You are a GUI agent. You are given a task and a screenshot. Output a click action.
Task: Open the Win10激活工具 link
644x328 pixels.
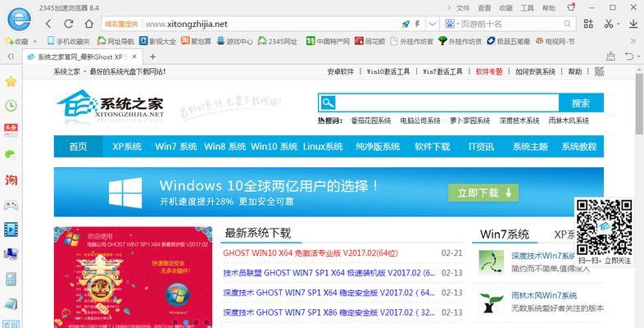(388, 71)
